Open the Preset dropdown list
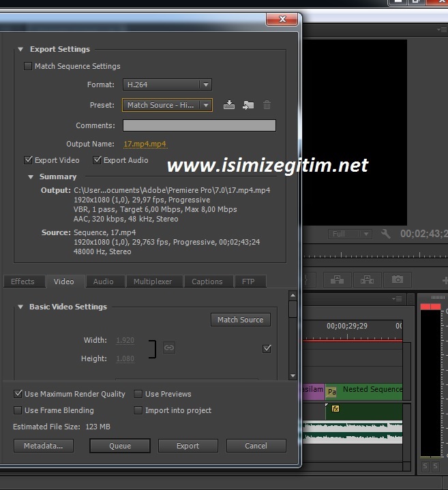 click(168, 105)
